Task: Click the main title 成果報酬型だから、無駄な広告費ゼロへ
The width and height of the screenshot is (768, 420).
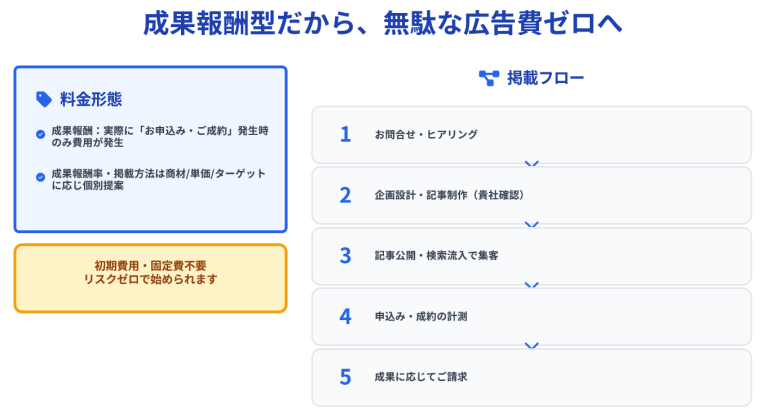Action: pos(384,25)
